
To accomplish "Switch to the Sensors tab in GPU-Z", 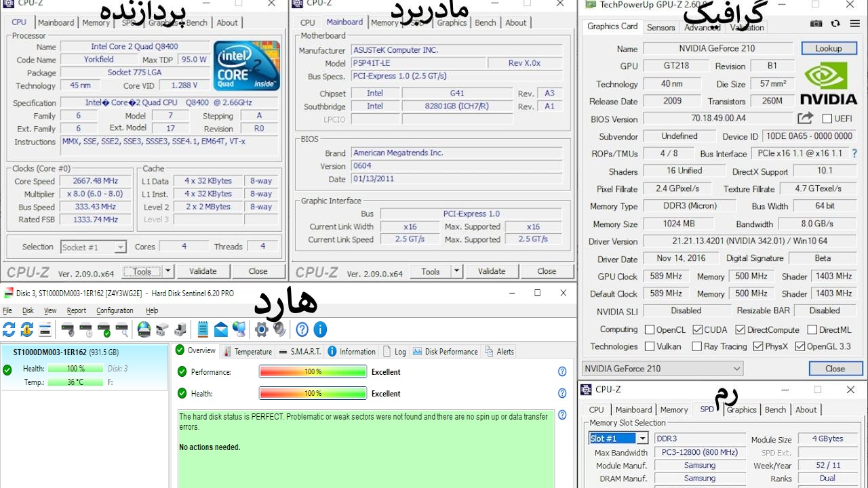I will click(661, 28).
